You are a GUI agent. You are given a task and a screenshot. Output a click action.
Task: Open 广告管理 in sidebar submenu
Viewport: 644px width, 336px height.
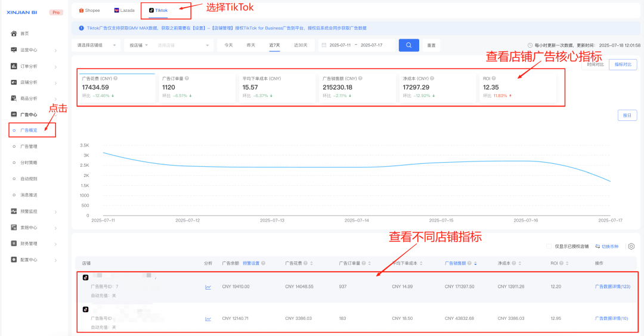point(29,147)
